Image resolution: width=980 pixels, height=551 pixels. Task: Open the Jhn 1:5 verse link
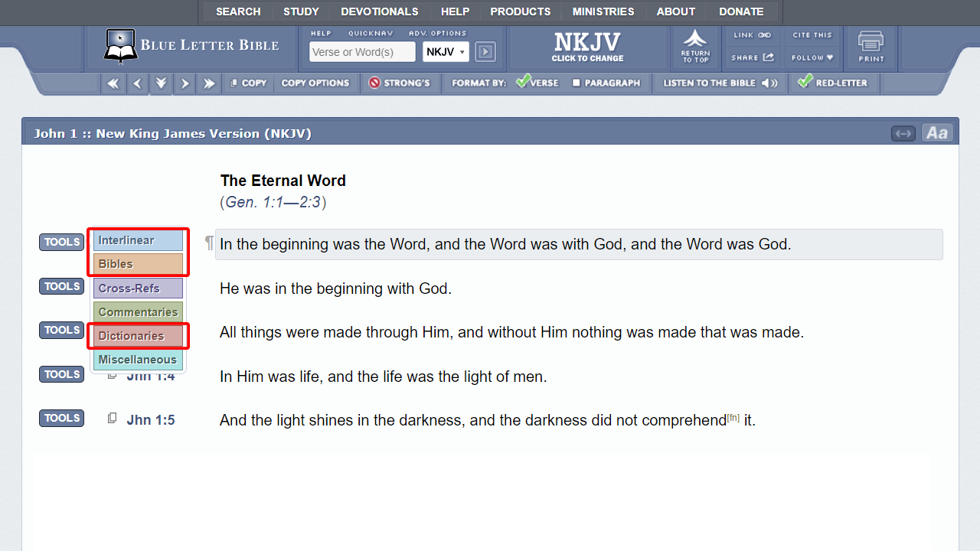click(151, 420)
